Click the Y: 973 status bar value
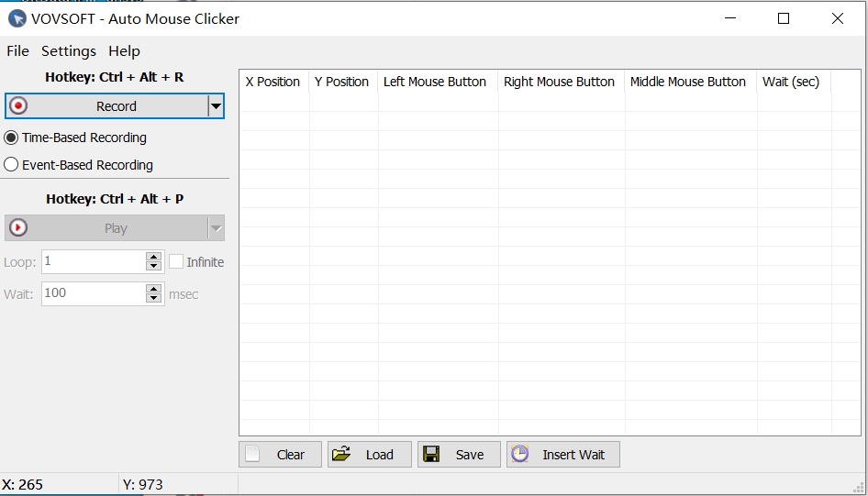This screenshot has height=496, width=868. 143,484
